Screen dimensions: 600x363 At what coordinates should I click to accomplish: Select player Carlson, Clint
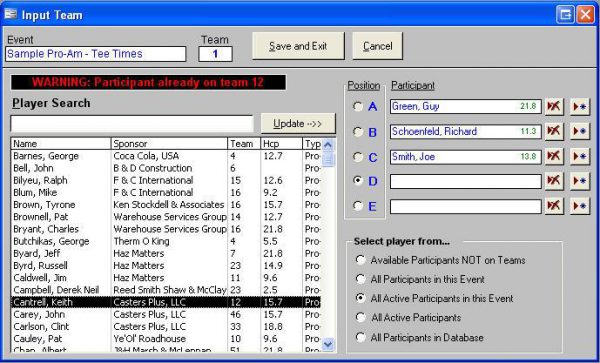(x=166, y=327)
